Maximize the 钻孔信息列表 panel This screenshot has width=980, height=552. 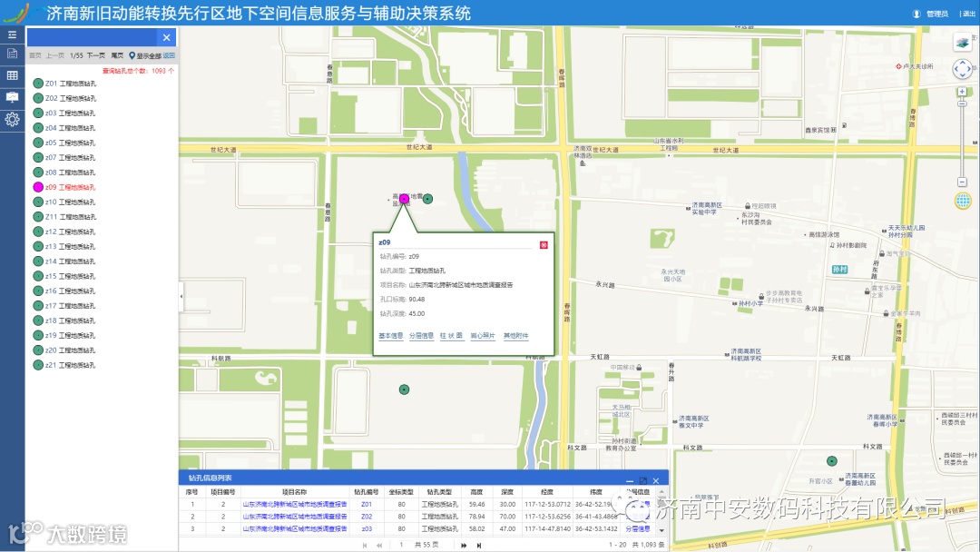tap(643, 481)
